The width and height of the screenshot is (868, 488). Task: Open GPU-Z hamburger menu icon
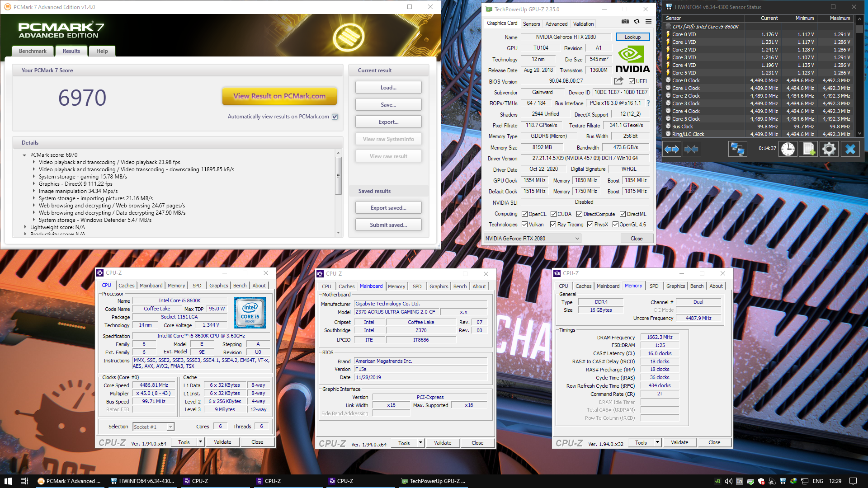click(648, 21)
